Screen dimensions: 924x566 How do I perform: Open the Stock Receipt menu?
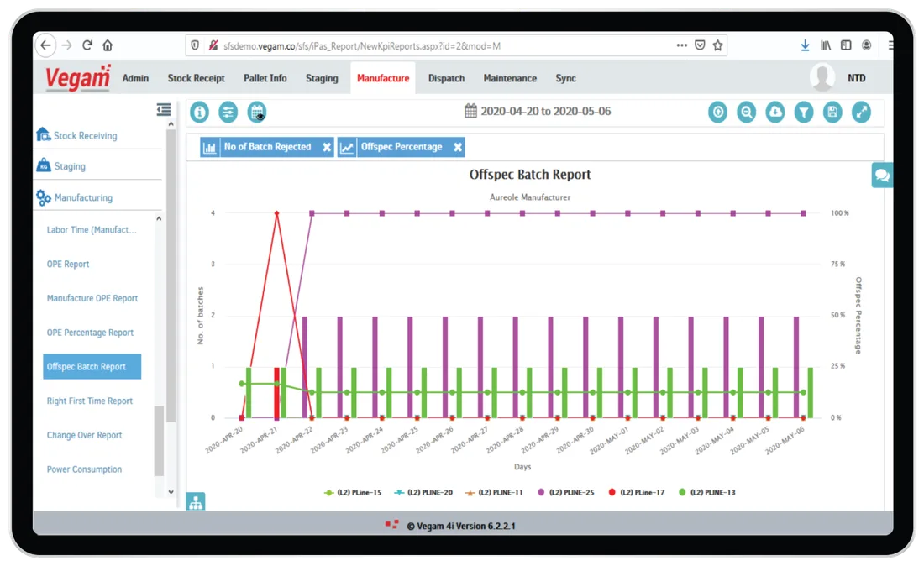197,78
